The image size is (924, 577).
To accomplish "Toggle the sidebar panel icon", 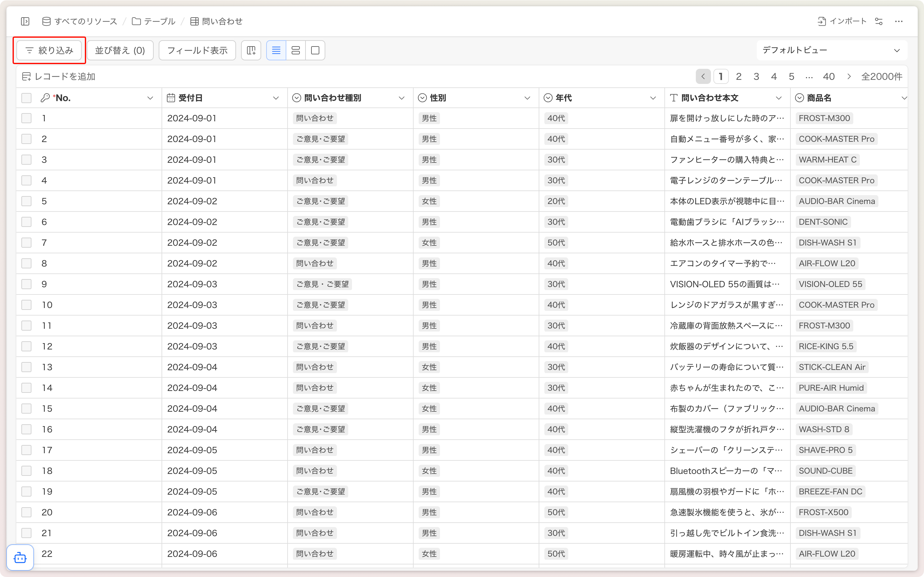I will (x=25, y=21).
